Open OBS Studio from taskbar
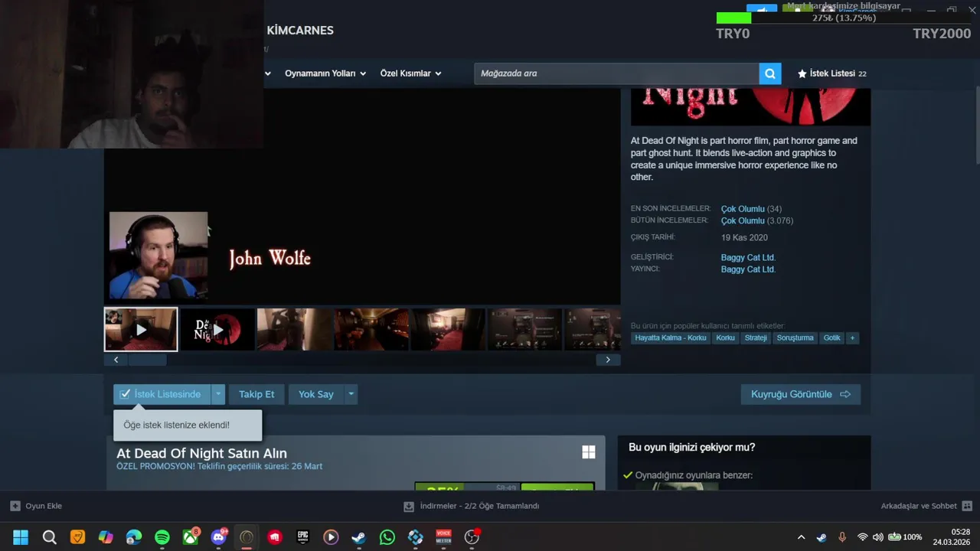980x551 pixels. pyautogui.click(x=472, y=537)
